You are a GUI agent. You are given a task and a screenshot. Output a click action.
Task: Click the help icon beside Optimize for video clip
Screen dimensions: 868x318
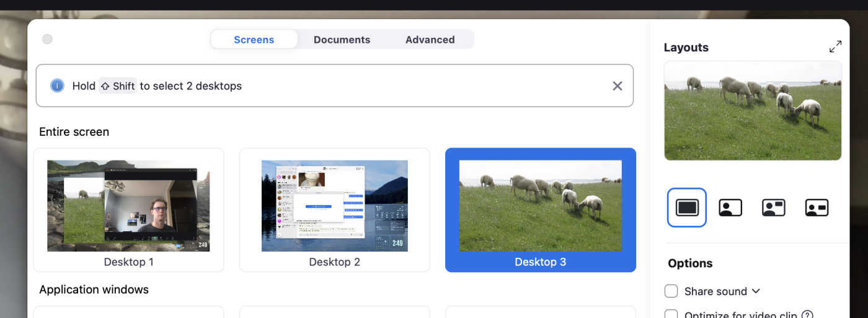807,315
